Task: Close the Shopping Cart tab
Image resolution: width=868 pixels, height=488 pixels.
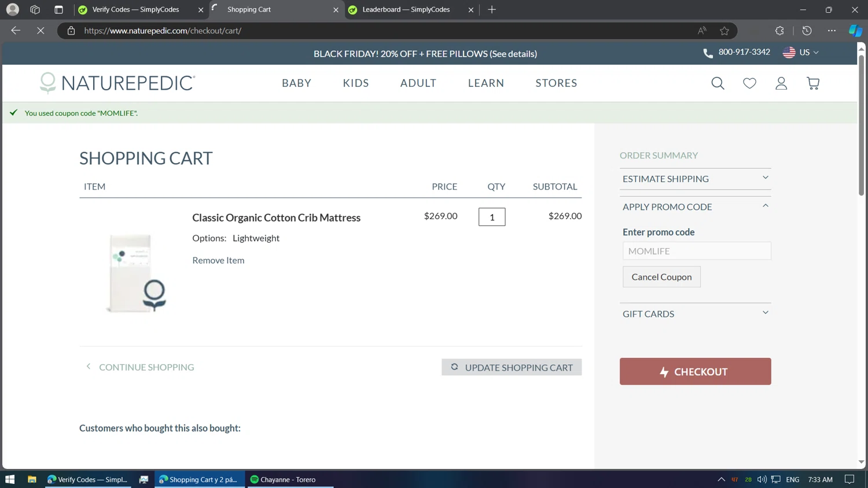Action: coord(336,10)
